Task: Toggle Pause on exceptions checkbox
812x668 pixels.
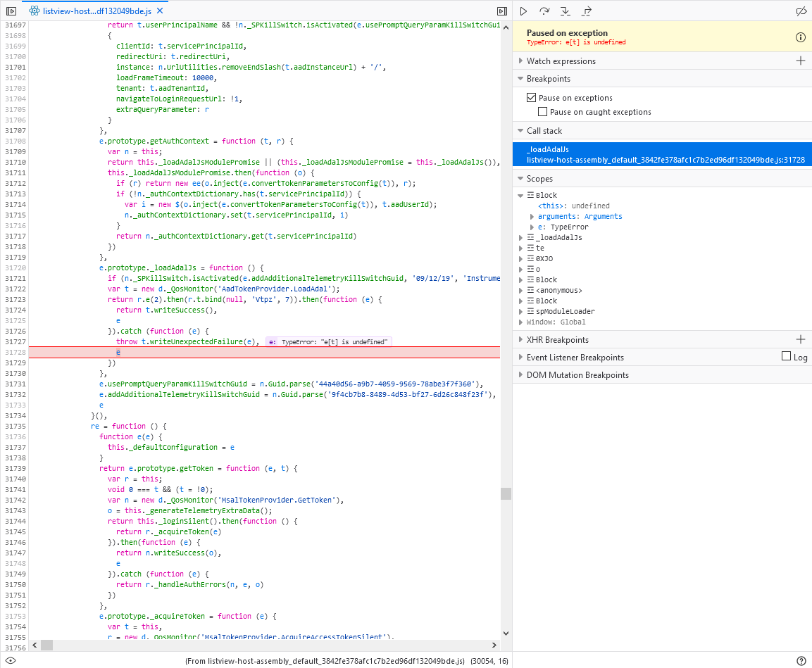Action: 531,97
